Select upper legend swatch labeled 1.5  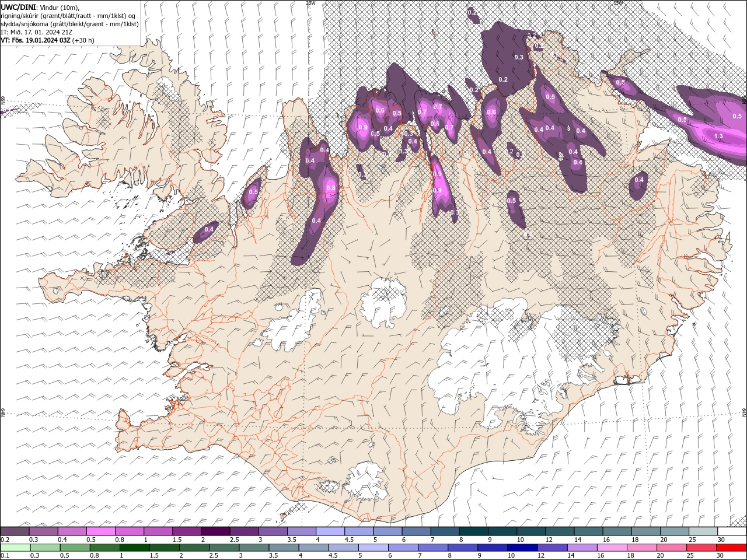tap(187, 531)
